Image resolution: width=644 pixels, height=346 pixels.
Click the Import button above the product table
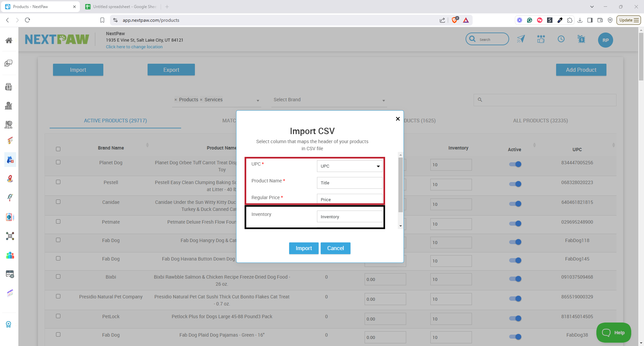(78, 70)
